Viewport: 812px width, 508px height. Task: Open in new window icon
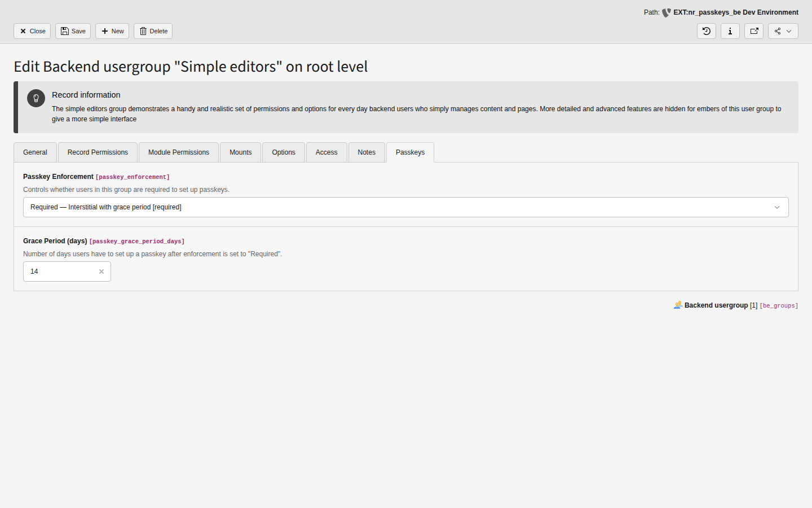pyautogui.click(x=754, y=31)
